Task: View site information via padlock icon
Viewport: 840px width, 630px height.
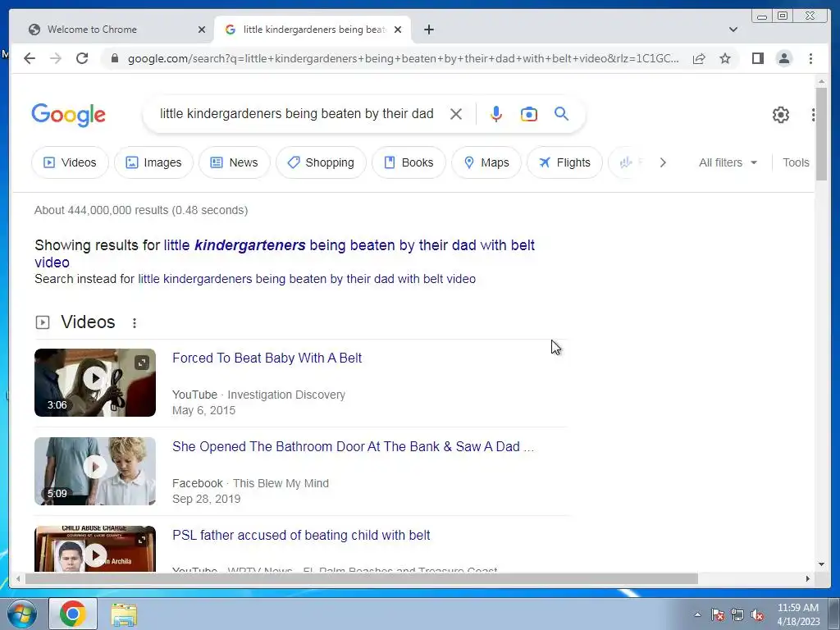Action: (114, 58)
